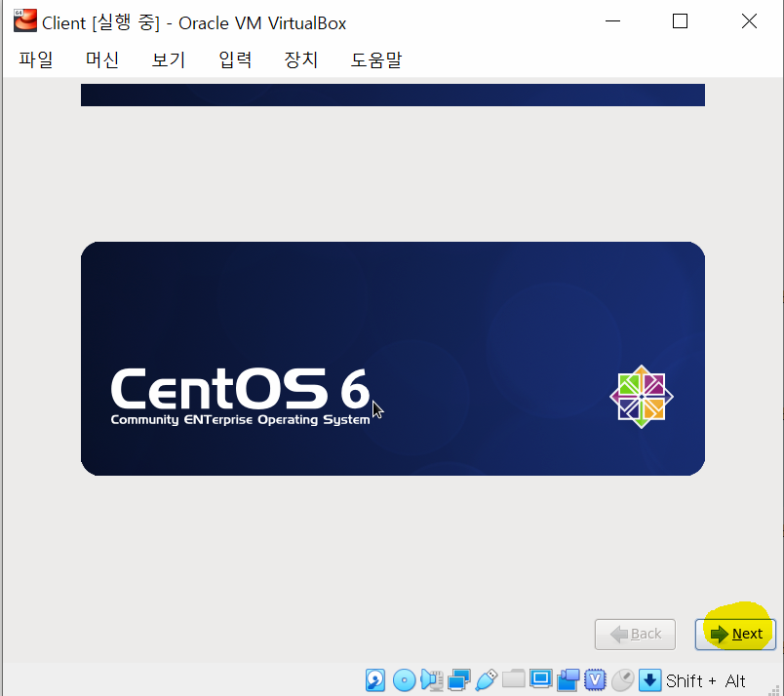Click the optical disc drive status icon
Image resolution: width=784 pixels, height=696 pixels.
coord(404,680)
